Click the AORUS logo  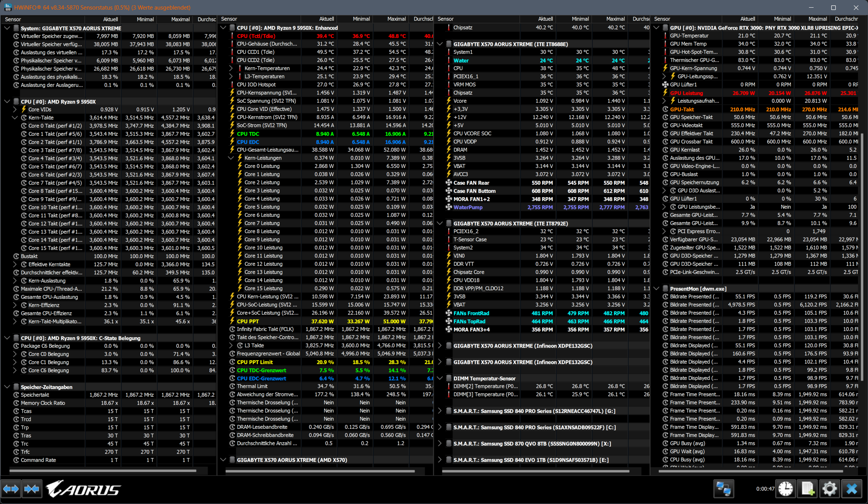click(84, 489)
